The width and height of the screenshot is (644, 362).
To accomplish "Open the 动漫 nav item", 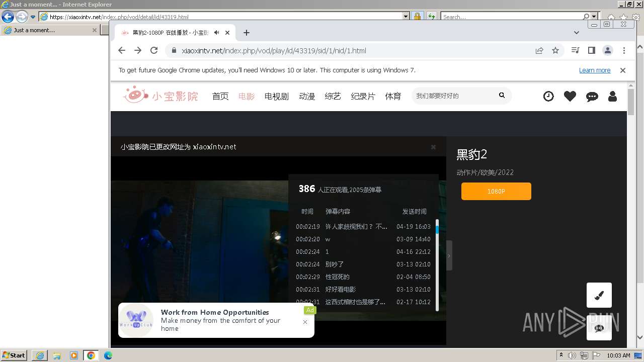I will 307,96.
